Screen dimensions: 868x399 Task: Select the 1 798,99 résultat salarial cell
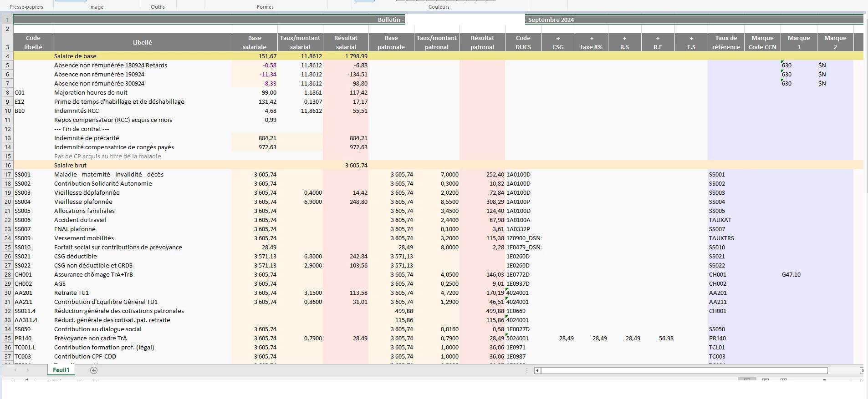point(356,56)
